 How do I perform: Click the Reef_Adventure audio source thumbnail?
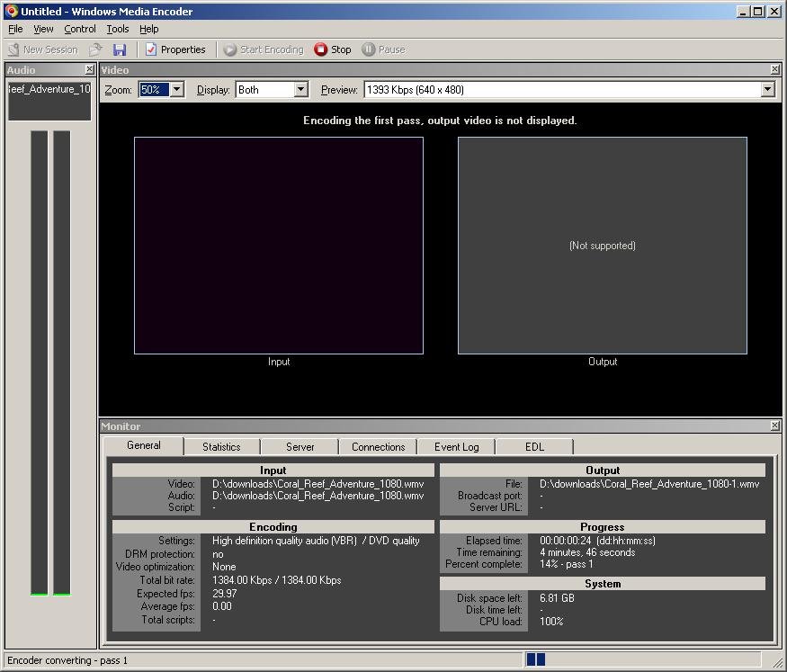[x=49, y=99]
